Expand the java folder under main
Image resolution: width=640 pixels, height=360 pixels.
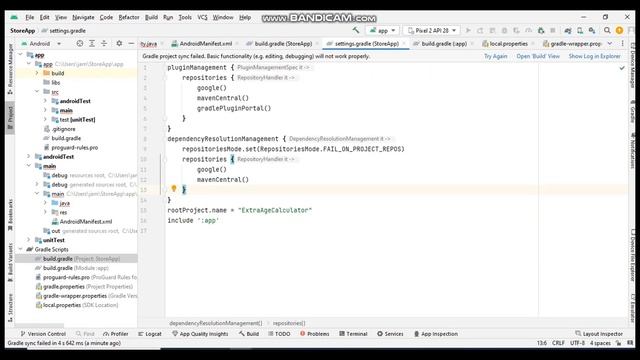tap(45, 203)
